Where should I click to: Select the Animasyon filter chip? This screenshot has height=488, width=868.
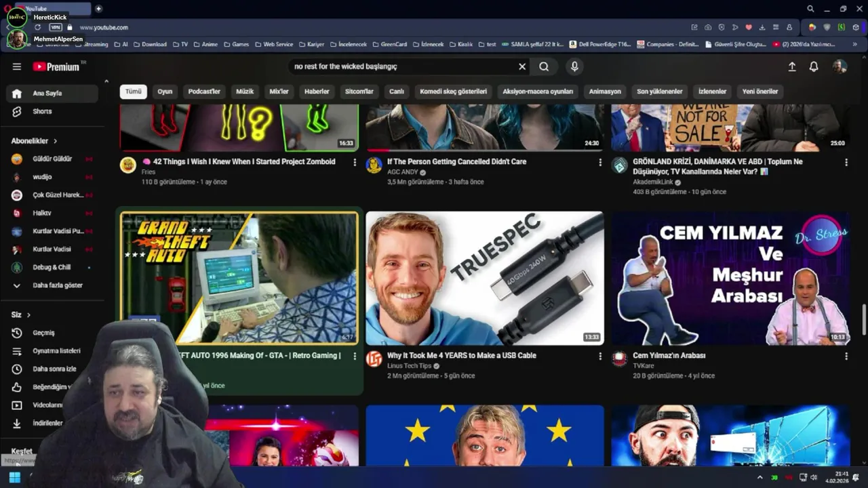(605, 91)
